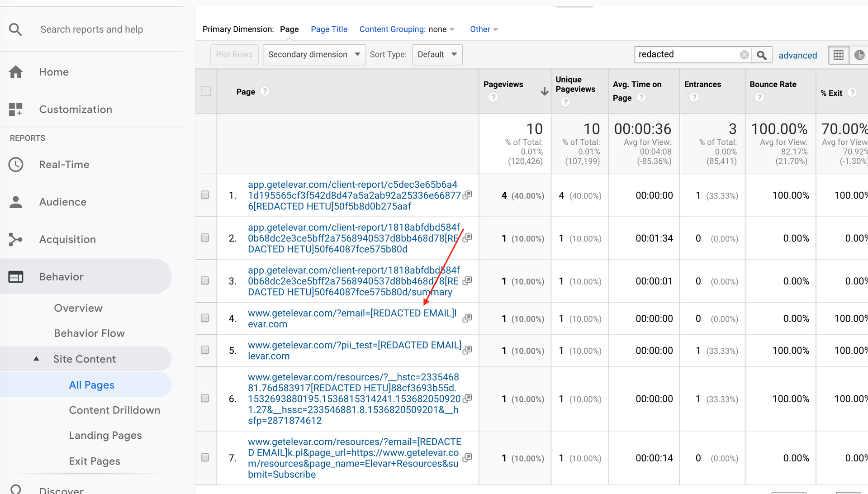Open Behavior Flow report
Viewport: 868px width, 494px height.
89,333
